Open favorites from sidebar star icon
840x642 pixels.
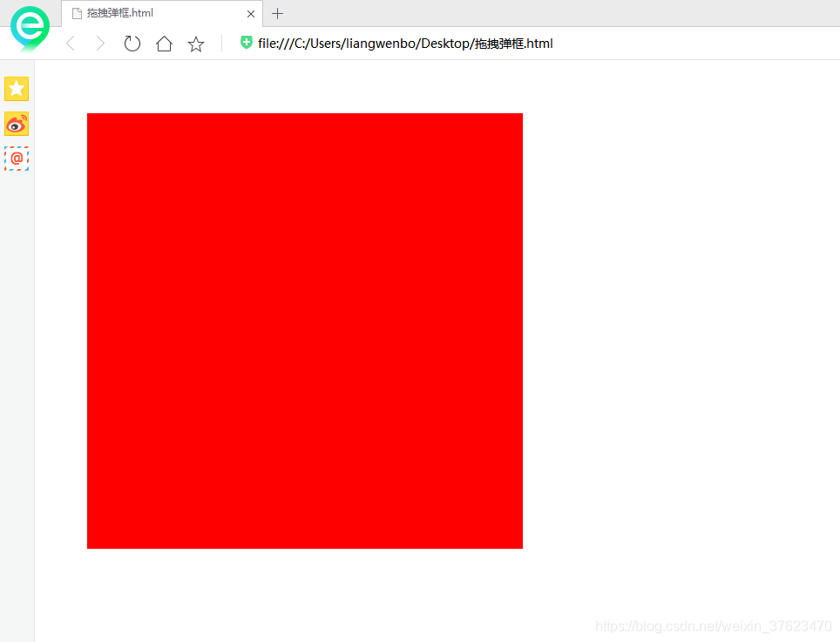pyautogui.click(x=17, y=89)
